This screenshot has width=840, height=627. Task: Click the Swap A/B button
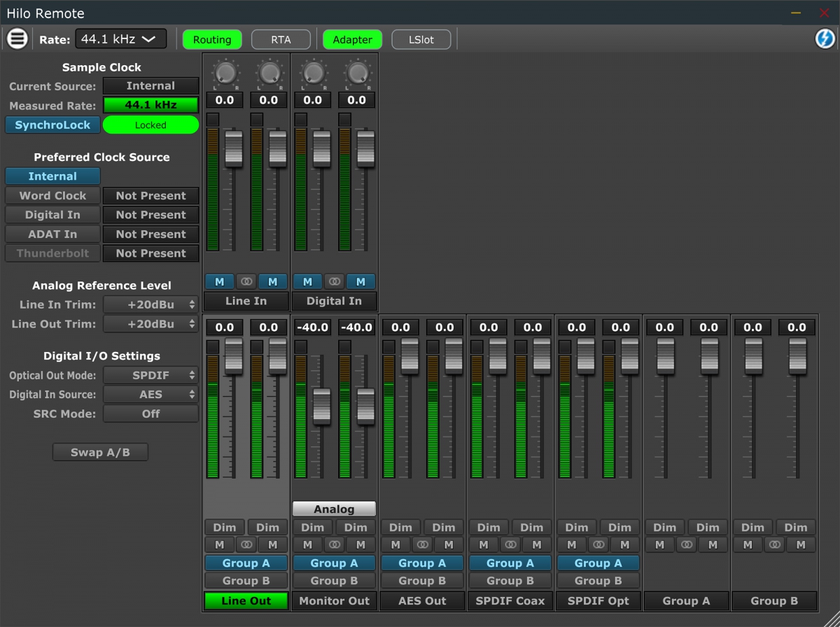(x=99, y=451)
